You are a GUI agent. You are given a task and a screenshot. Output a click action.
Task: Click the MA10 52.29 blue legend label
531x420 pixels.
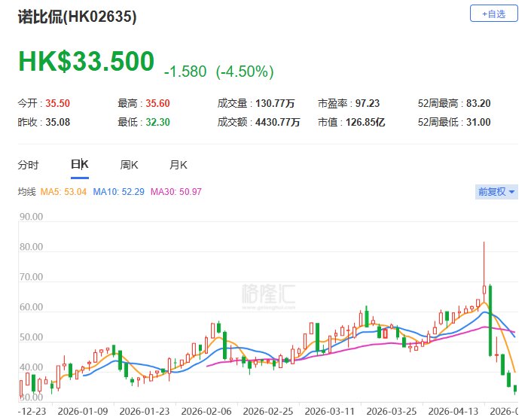point(118,192)
